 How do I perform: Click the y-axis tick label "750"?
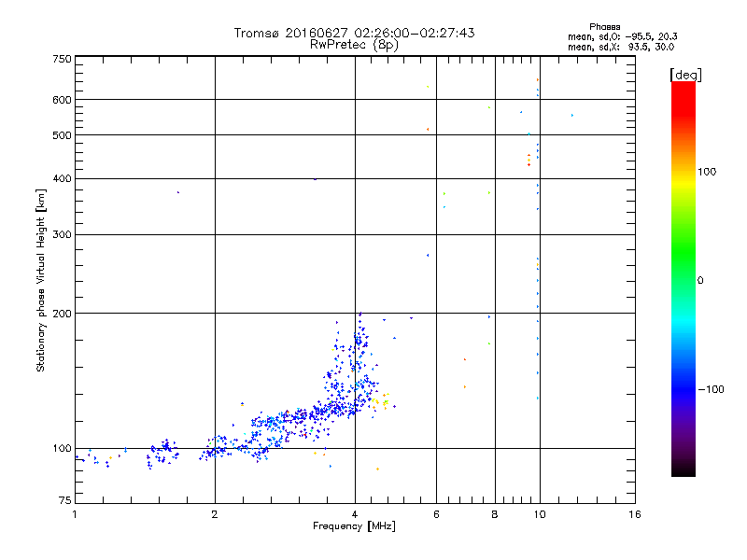tap(63, 59)
